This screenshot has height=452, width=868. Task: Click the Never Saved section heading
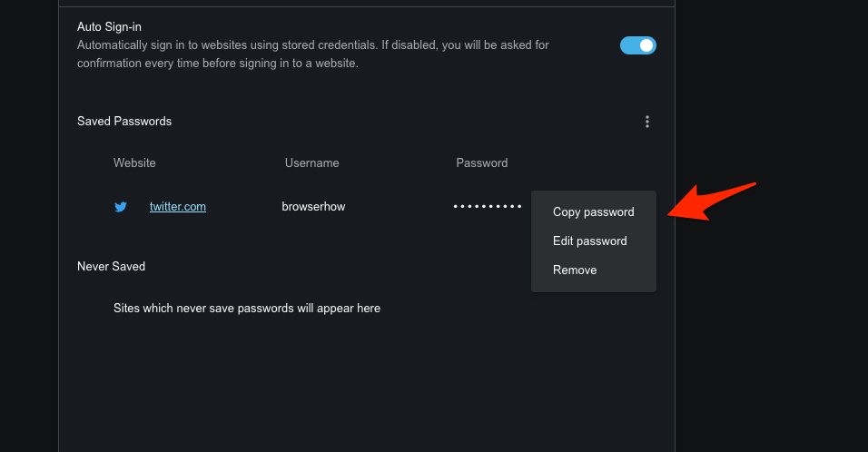[x=111, y=267]
